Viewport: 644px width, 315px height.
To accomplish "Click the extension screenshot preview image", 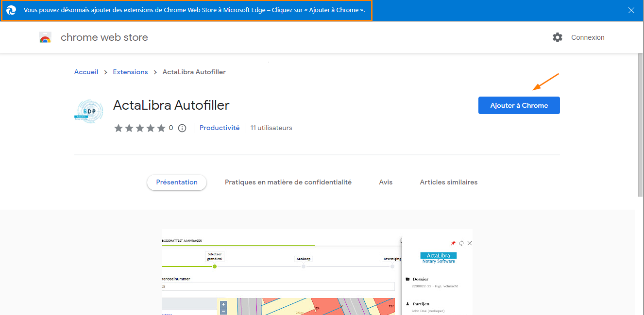I will (317, 272).
